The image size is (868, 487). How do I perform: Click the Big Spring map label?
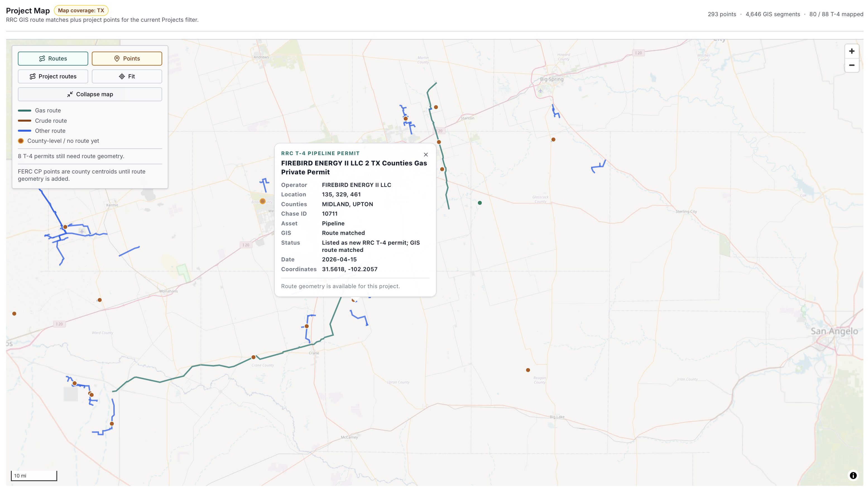[551, 79]
